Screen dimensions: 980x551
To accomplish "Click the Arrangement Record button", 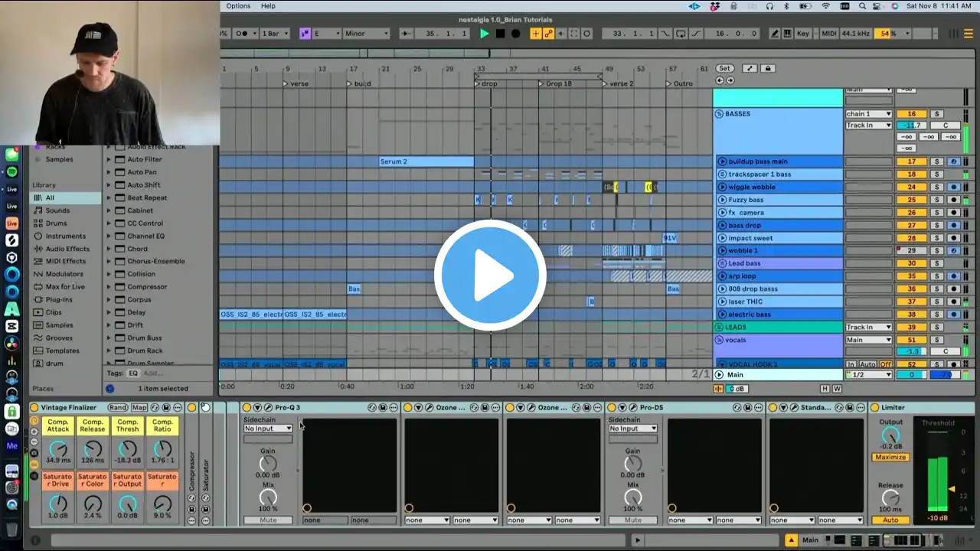I will 515,34.
